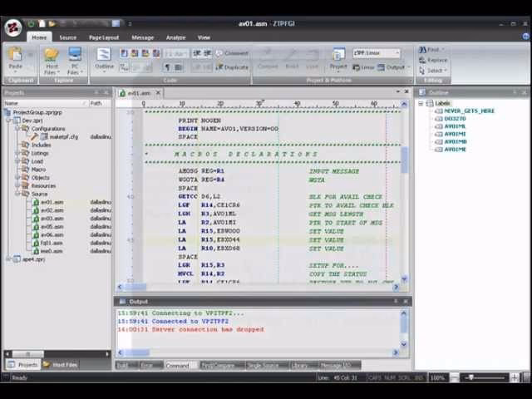Click the Build button in the ribbon
The width and height of the screenshot is (532, 399).
coord(292,60)
